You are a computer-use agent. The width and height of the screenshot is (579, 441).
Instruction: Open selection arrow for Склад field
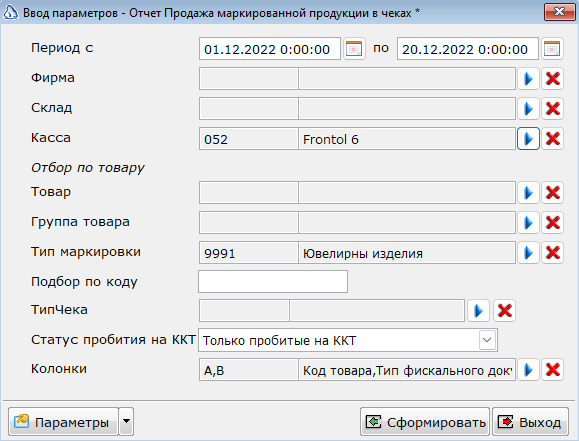pyautogui.click(x=528, y=109)
